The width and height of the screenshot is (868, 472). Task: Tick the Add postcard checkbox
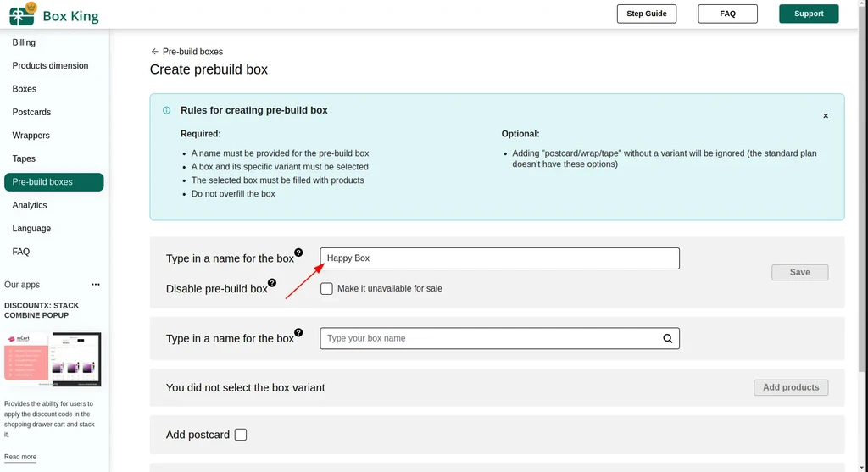pyautogui.click(x=240, y=435)
